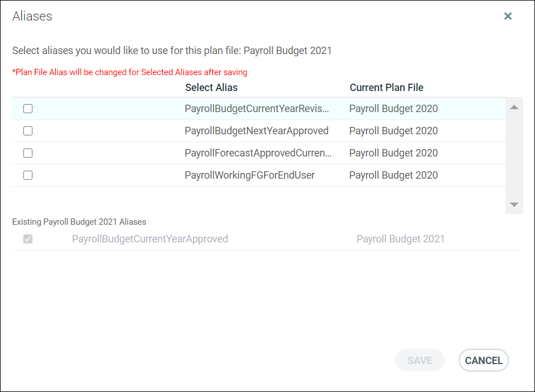This screenshot has height=392, width=535.
Task: Select the PayrollWorkingFGForEndUser checkbox
Action: pos(28,175)
